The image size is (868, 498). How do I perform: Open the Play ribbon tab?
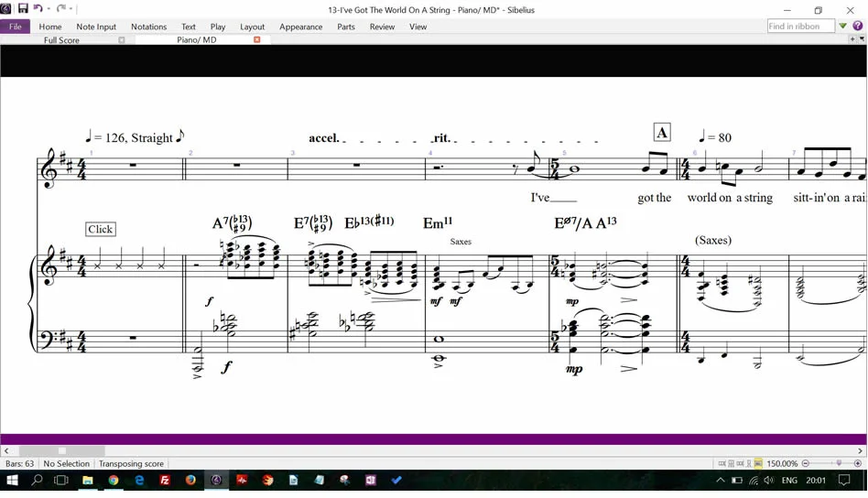[218, 27]
